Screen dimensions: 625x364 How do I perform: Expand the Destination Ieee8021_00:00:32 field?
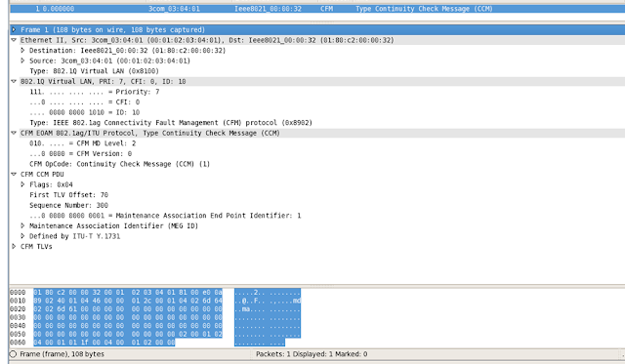tap(22, 50)
